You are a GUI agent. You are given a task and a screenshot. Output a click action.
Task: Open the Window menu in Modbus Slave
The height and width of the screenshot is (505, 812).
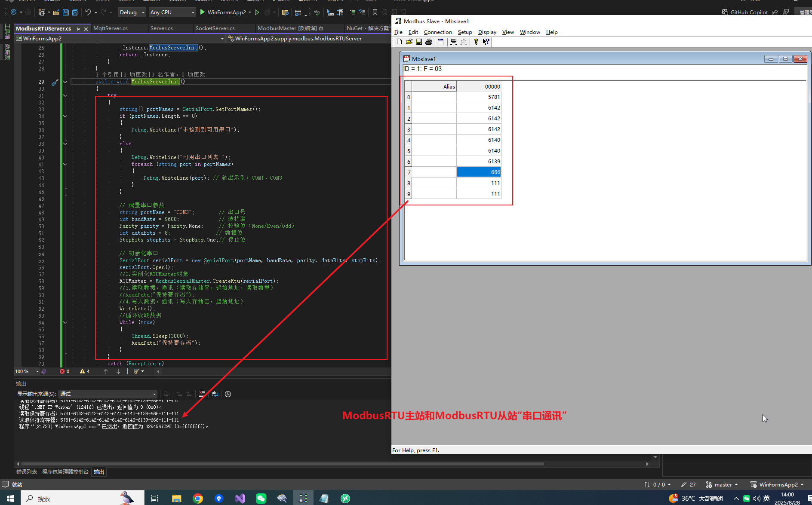click(x=530, y=32)
